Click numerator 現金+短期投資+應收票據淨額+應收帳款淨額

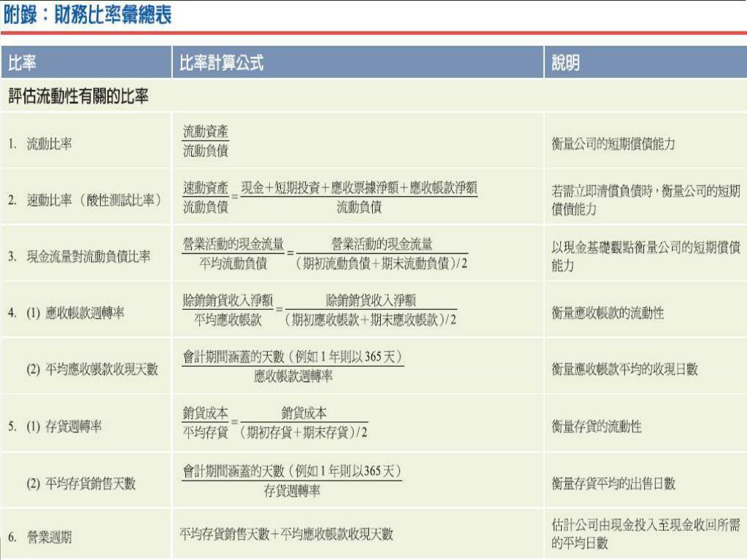(x=359, y=187)
